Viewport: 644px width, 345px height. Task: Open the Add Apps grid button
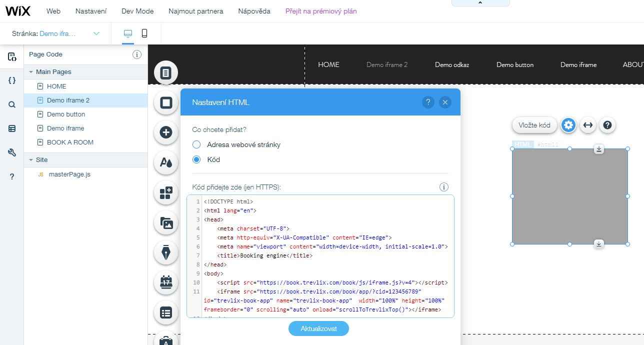(166, 193)
